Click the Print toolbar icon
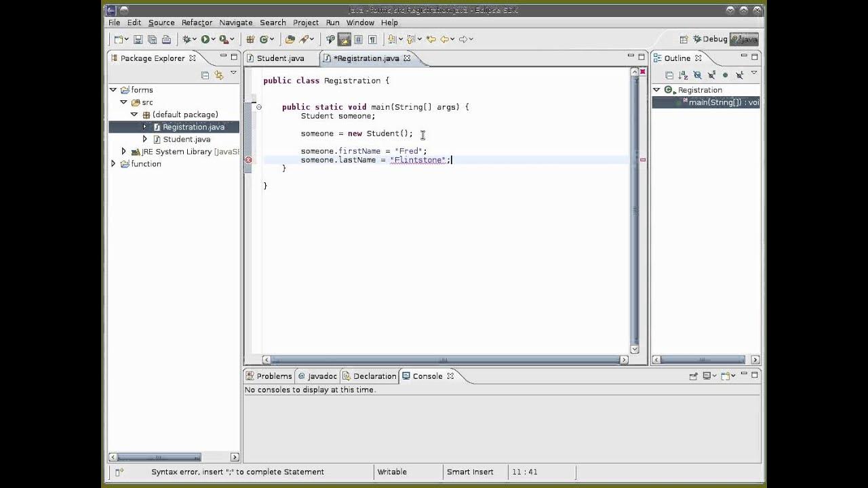This screenshot has height=488, width=868. [x=166, y=39]
